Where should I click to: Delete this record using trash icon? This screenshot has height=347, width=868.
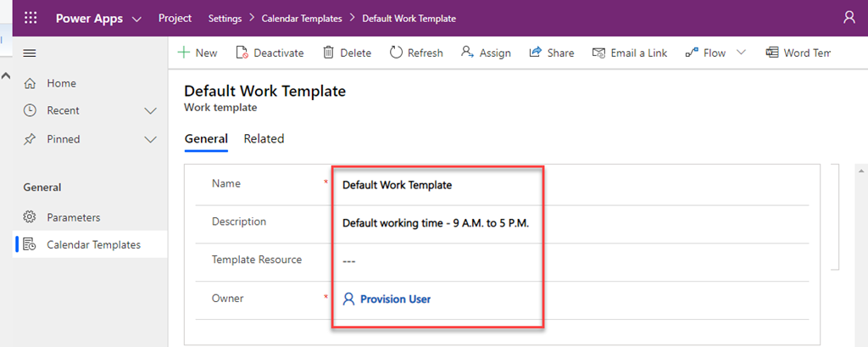[x=347, y=53]
